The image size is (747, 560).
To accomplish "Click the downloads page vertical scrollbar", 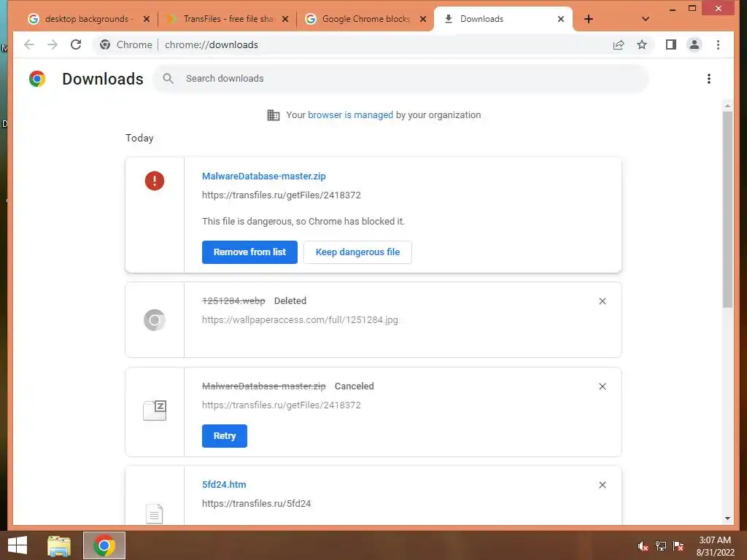I will click(x=727, y=209).
